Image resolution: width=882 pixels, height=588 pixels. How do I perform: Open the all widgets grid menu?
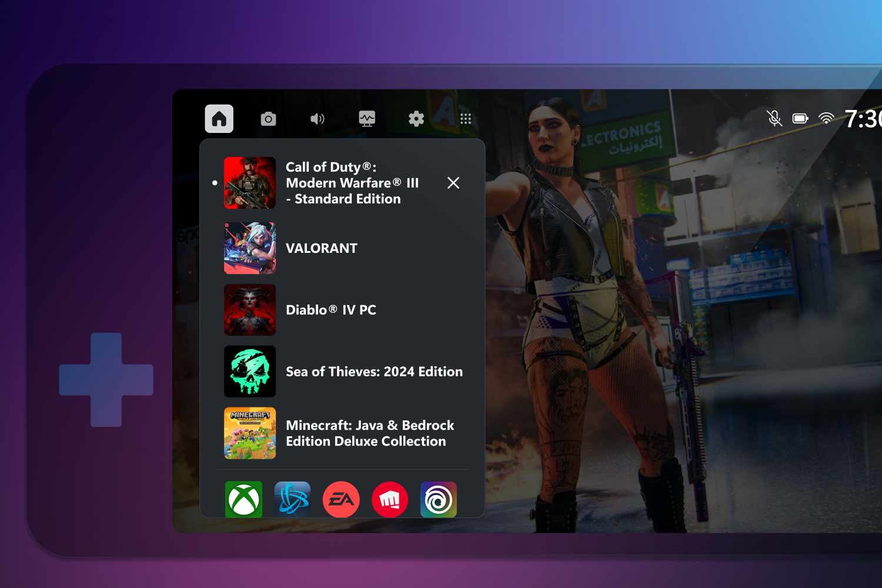coord(466,118)
